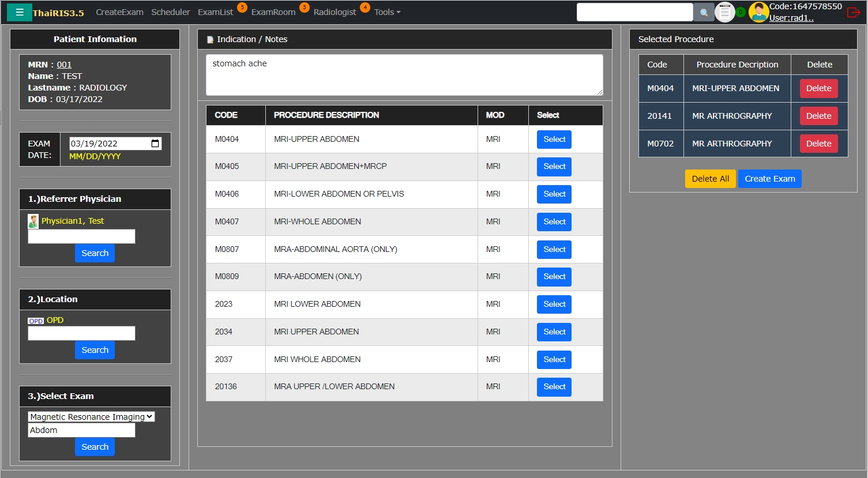Screen dimensions: 868x478
Task: Click the Physician1 doctor icon
Action: (33, 221)
